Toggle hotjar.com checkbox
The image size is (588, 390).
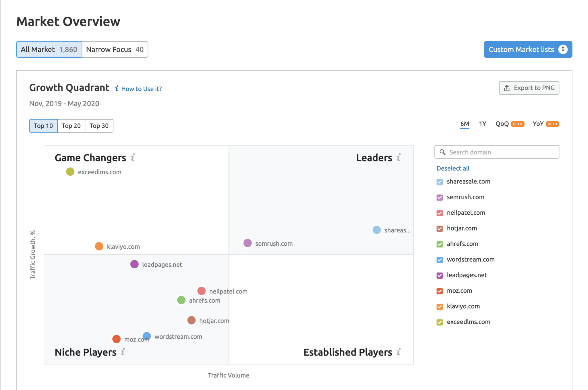pyautogui.click(x=440, y=229)
